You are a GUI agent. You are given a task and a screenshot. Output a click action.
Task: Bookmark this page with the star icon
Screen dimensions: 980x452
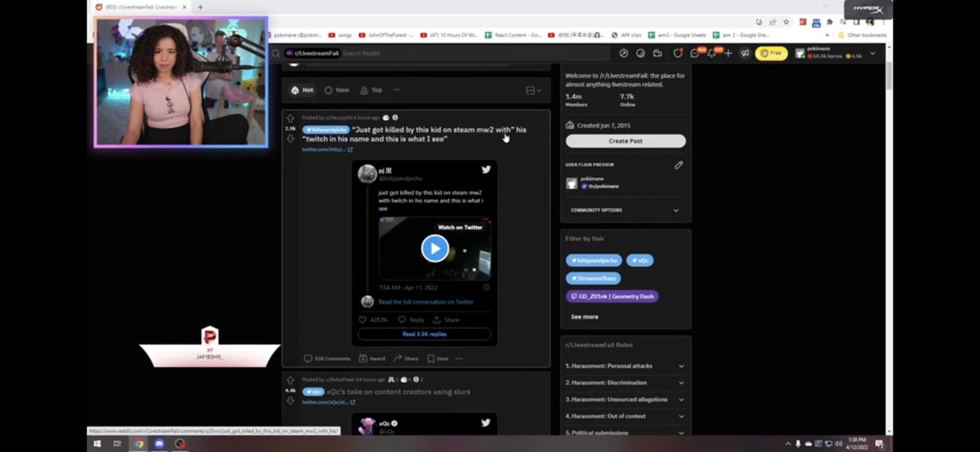[x=786, y=23]
